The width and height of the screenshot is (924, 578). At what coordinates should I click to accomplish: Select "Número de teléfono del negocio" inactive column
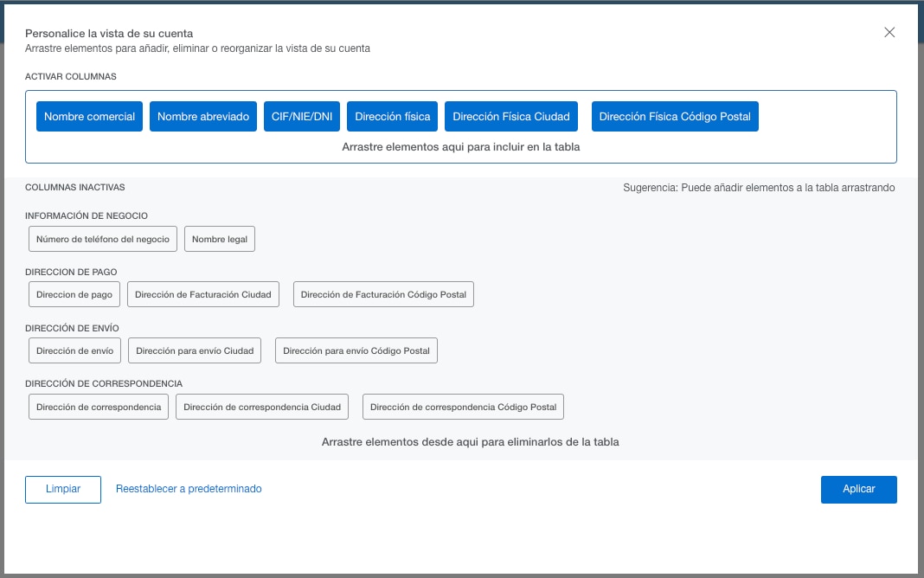(x=103, y=238)
